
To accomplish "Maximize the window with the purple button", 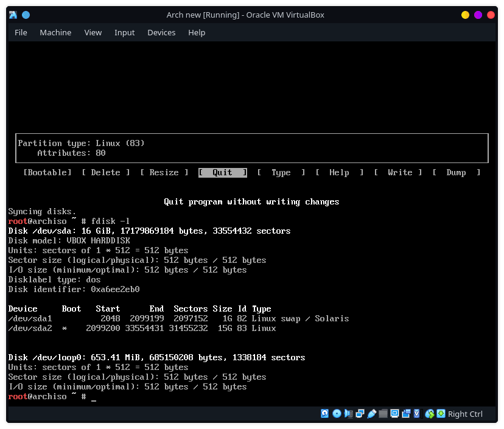I will coord(478,15).
